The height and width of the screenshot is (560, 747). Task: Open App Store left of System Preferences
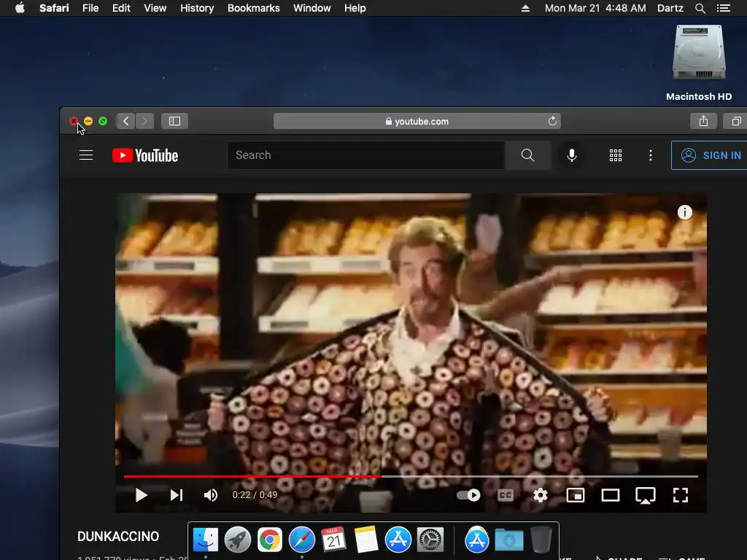(398, 540)
